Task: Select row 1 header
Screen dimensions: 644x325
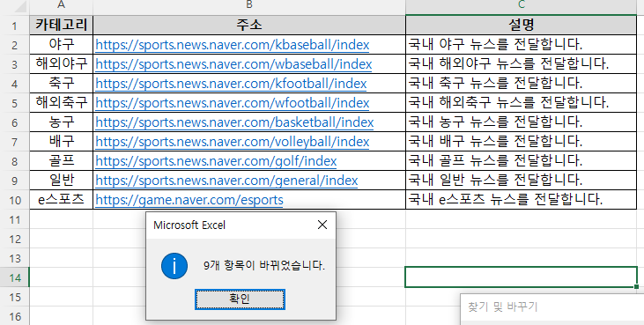Action: tap(14, 26)
